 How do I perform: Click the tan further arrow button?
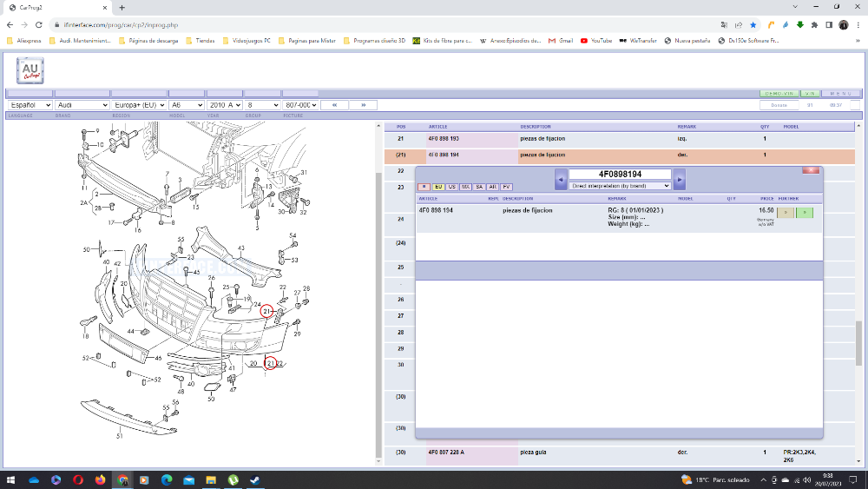tap(786, 212)
